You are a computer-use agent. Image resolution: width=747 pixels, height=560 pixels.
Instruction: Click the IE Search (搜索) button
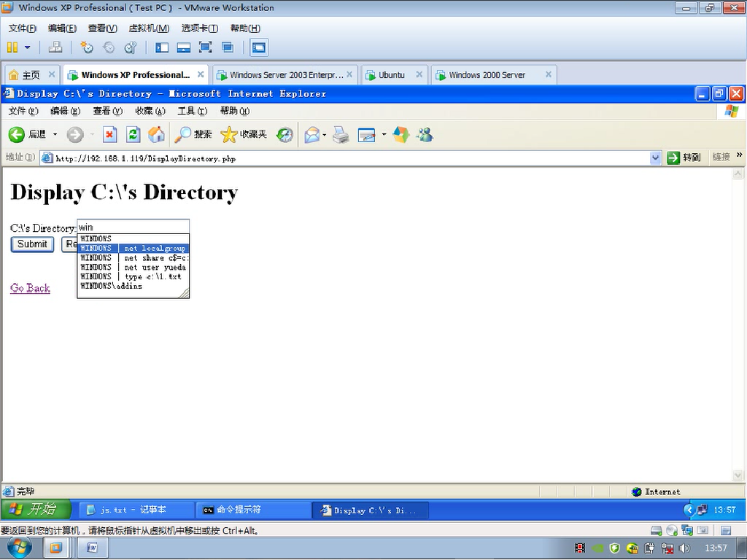pyautogui.click(x=193, y=135)
